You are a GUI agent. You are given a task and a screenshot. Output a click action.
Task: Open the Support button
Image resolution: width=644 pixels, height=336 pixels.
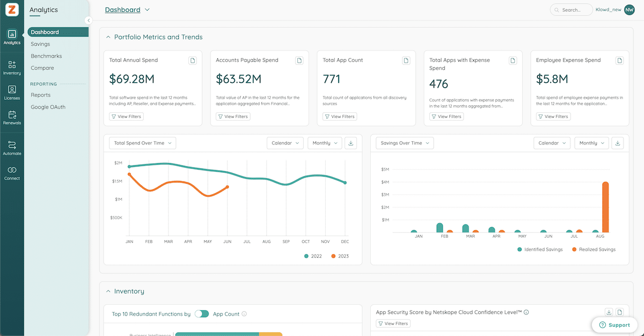point(614,325)
